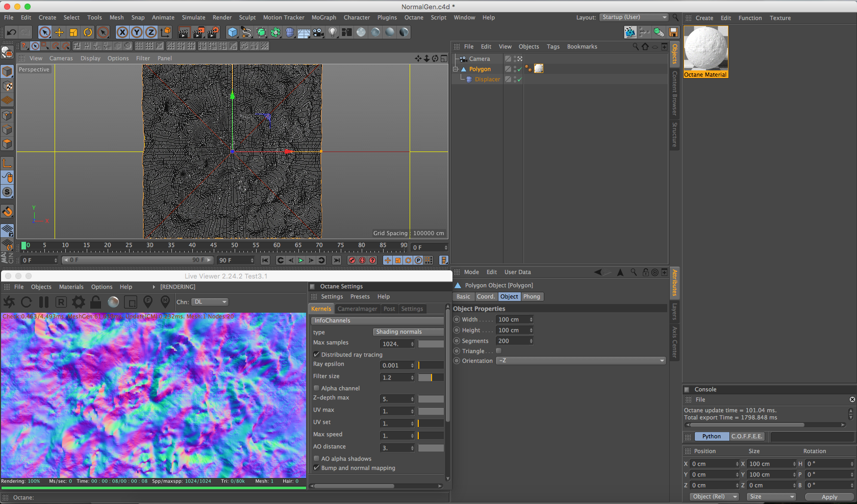Screen dimensions: 857x504
Task: Disable Bump and normal mapping
Action: (317, 468)
